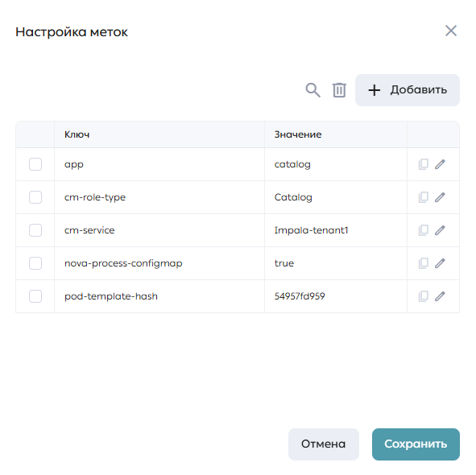Click the Настройка меток dialog title
This screenshot has width=476, height=475.
click(72, 32)
